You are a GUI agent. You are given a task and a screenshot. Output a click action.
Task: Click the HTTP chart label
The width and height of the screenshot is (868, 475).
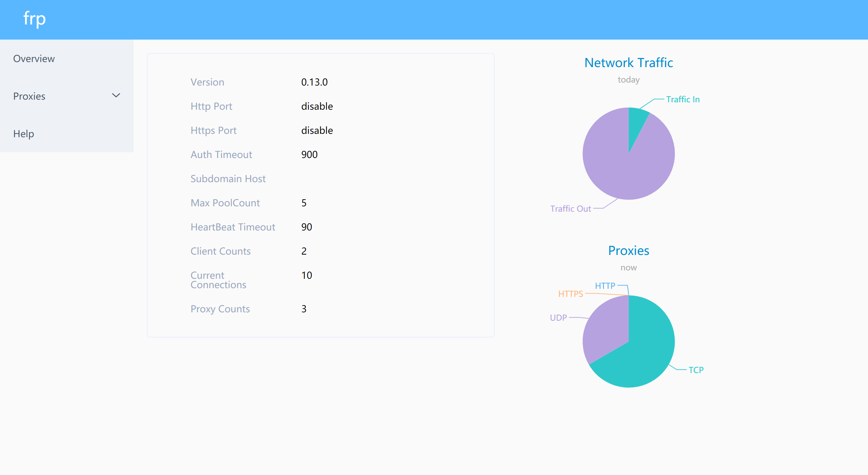coord(605,286)
